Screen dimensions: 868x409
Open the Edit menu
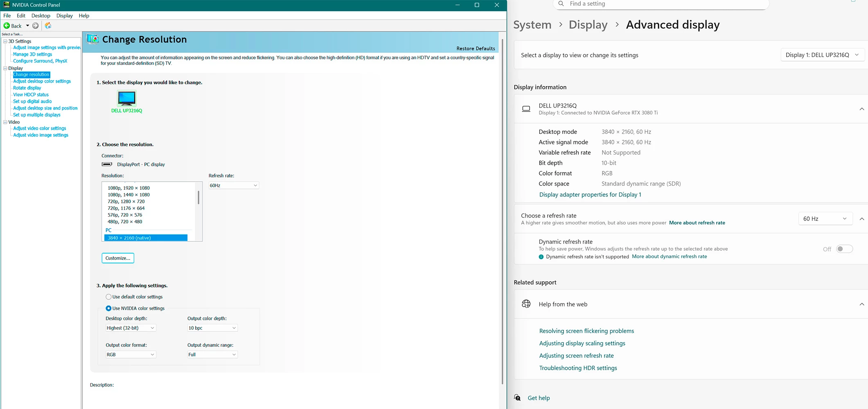[21, 16]
